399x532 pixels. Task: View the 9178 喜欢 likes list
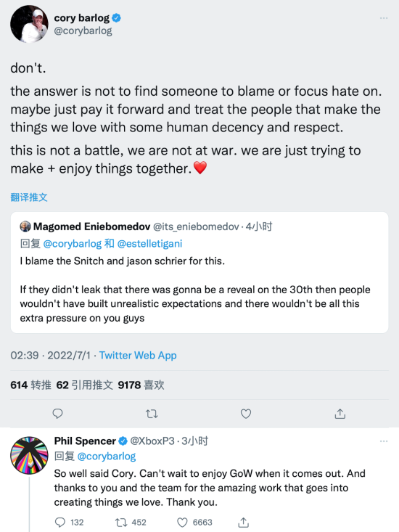click(141, 385)
